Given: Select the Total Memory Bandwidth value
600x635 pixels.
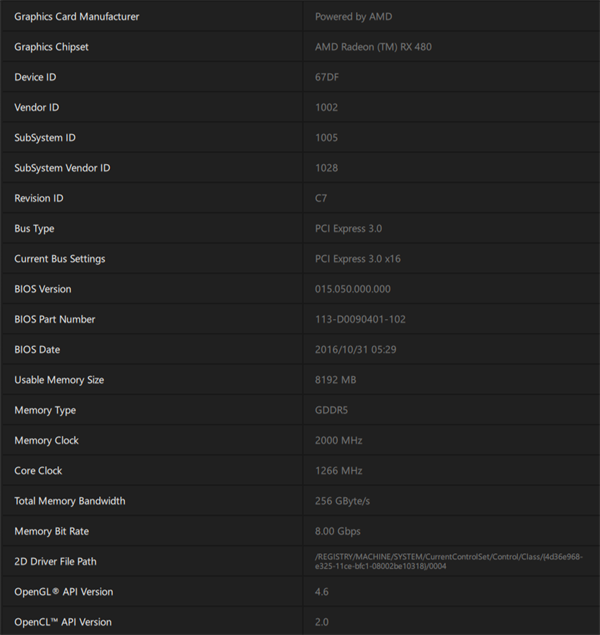Looking at the screenshot, I should [x=343, y=501].
